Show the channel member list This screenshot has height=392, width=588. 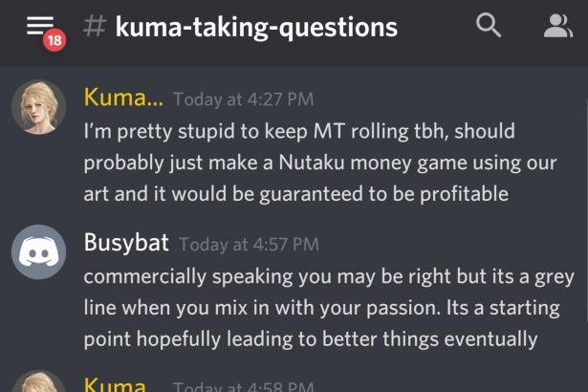click(x=558, y=26)
